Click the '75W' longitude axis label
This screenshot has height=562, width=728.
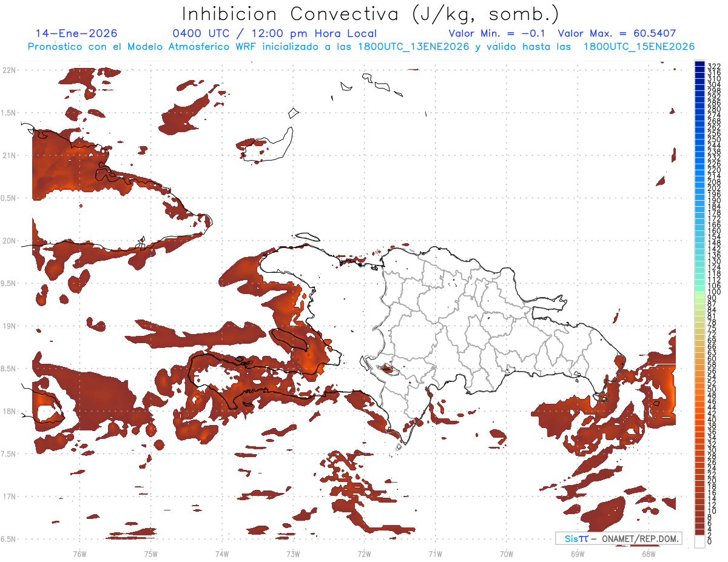[x=150, y=554]
